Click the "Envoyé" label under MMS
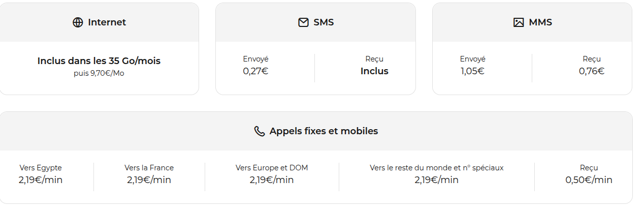 tap(472, 59)
